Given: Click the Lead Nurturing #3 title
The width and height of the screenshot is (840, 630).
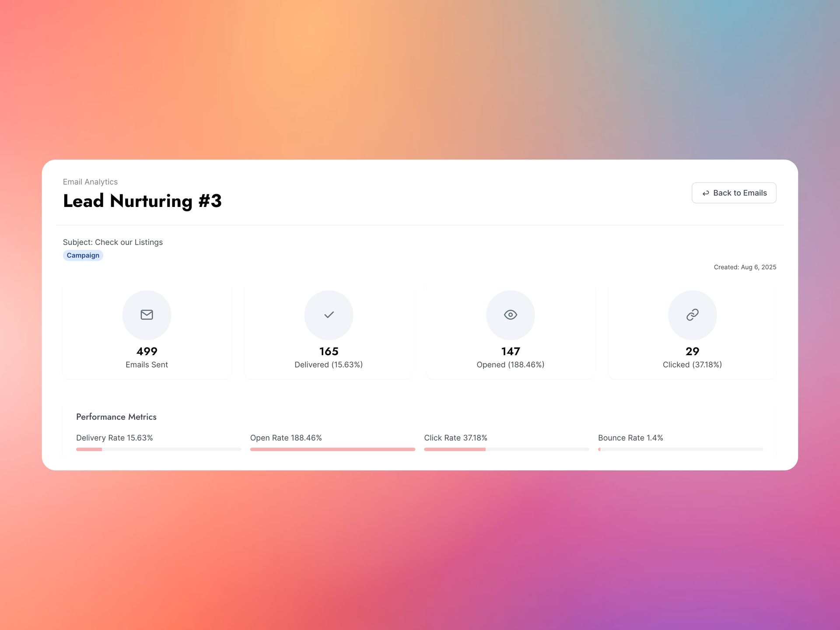Looking at the screenshot, I should [142, 201].
